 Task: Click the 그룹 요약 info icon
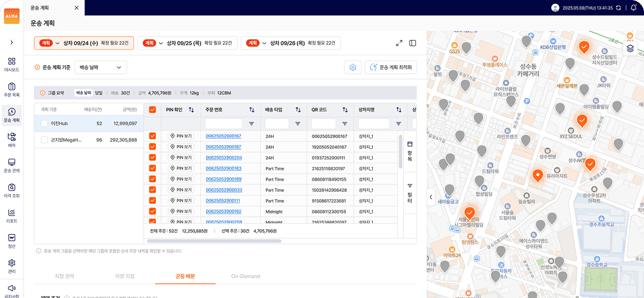(x=43, y=93)
